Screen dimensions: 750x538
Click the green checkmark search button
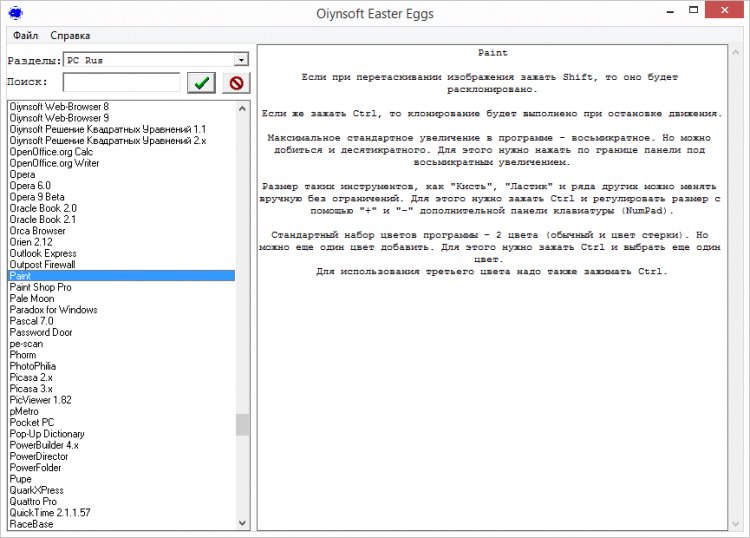201,83
